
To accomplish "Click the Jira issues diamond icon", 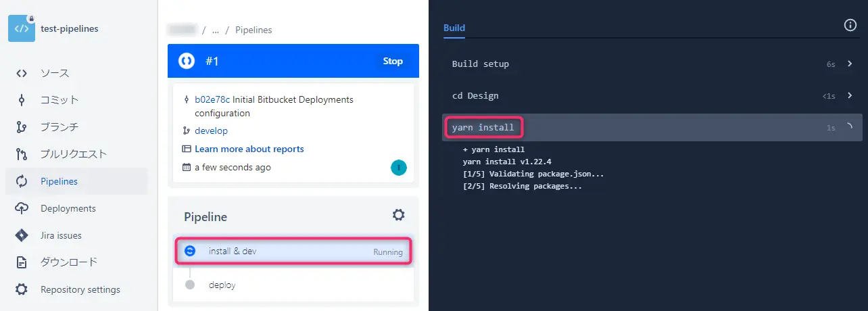I will pyautogui.click(x=22, y=235).
